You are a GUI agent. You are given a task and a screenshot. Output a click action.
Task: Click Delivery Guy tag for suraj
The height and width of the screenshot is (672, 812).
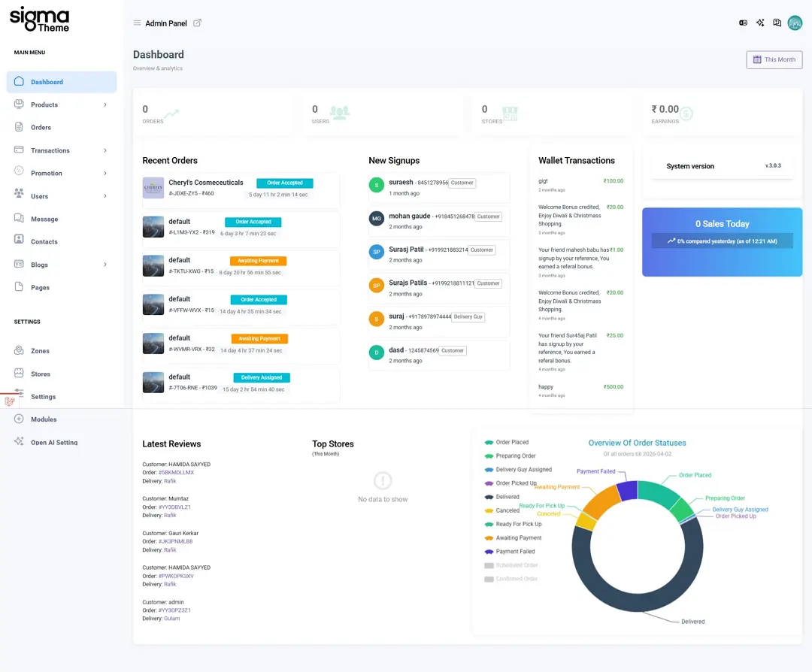pos(468,317)
